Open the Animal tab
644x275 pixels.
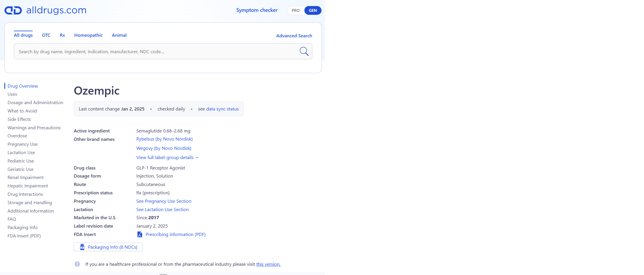119,35
